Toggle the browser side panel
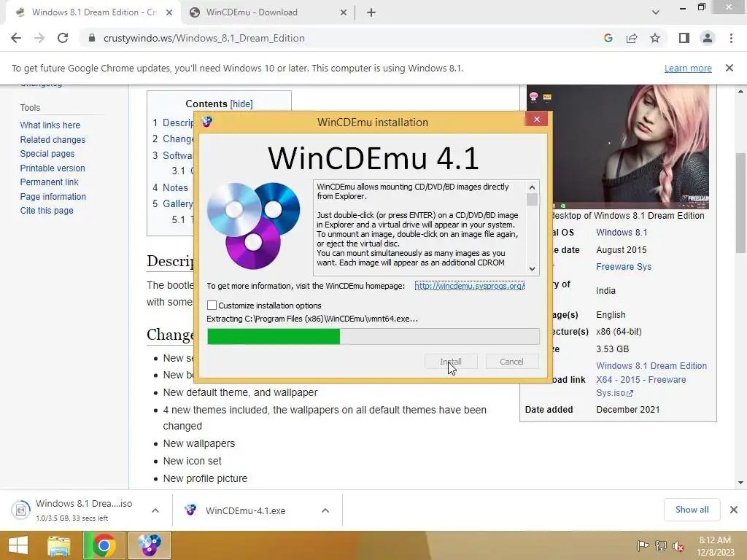 point(684,38)
